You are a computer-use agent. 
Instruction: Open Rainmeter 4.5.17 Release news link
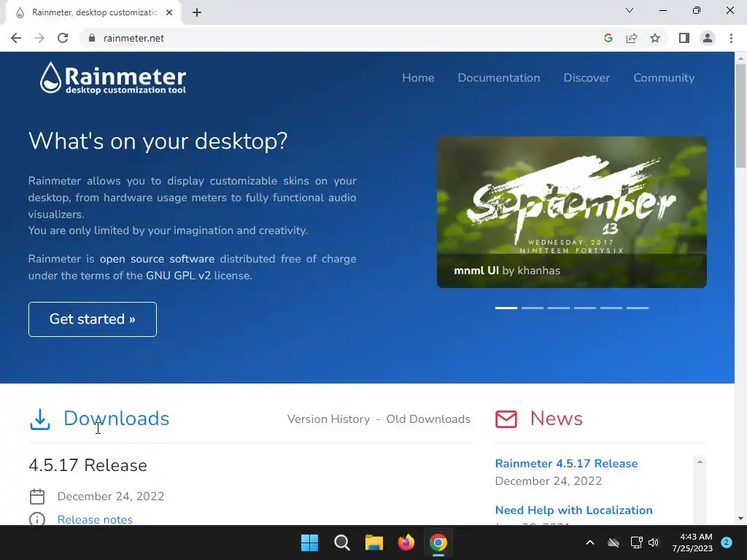click(x=566, y=463)
